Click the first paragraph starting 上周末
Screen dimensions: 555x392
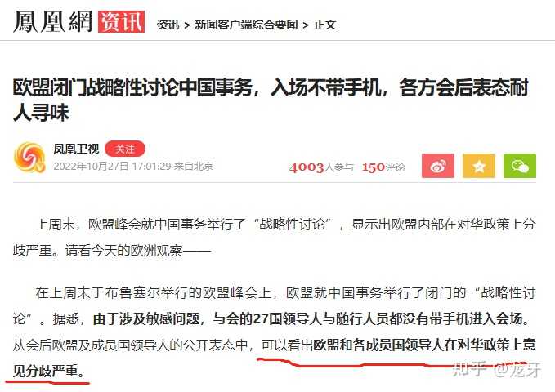[275, 238]
